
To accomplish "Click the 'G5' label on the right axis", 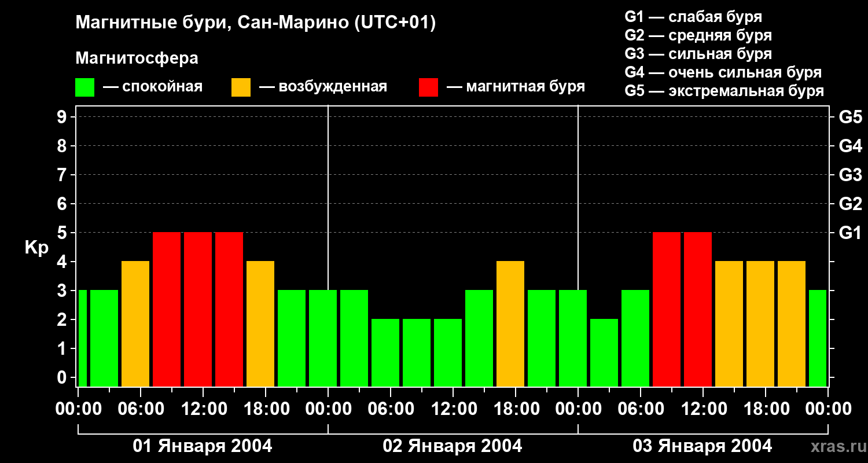I will point(850,117).
